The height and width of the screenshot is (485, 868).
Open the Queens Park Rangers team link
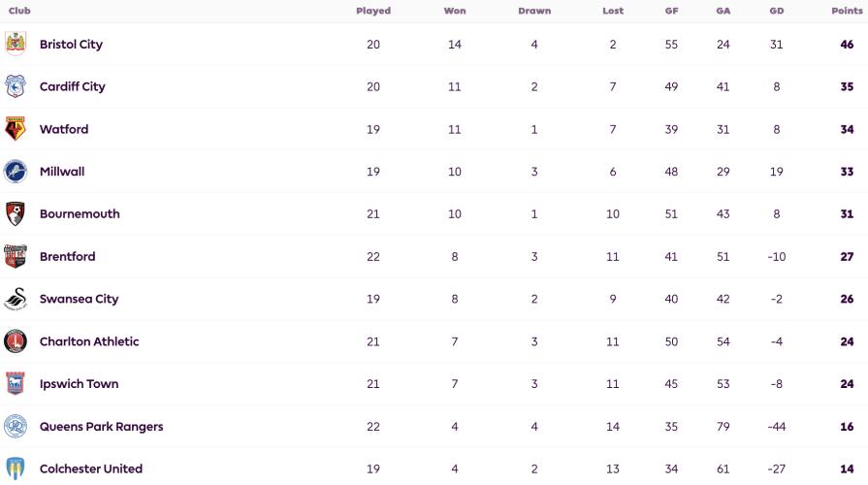101,426
